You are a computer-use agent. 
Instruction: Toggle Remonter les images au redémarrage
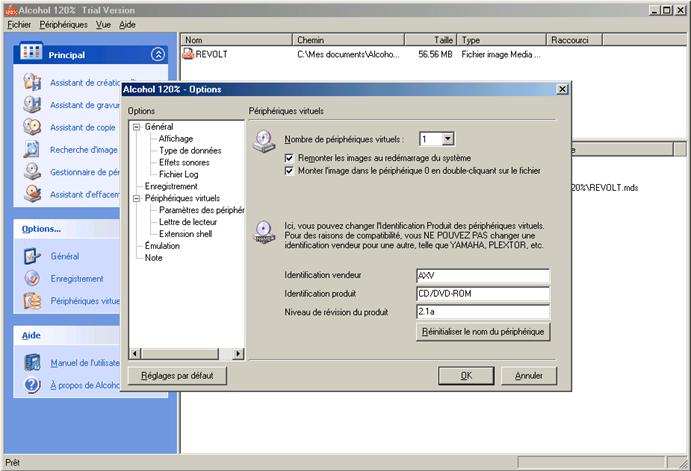tap(289, 158)
